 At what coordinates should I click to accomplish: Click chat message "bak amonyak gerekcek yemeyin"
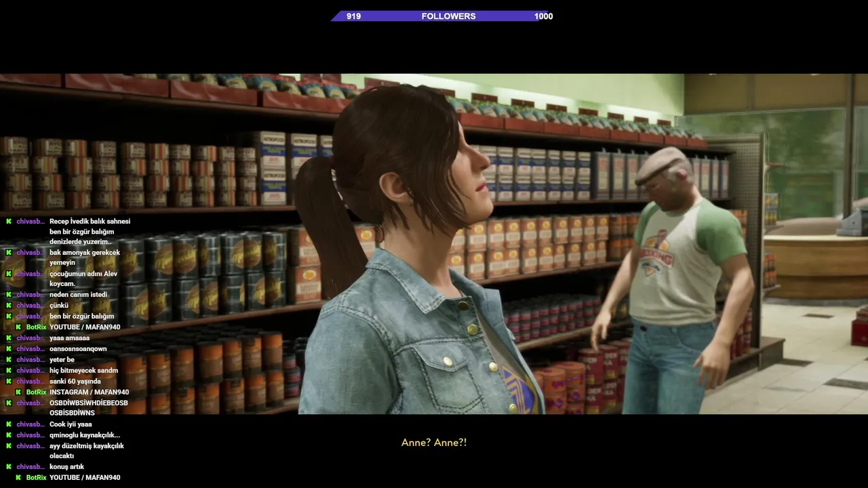click(x=85, y=258)
